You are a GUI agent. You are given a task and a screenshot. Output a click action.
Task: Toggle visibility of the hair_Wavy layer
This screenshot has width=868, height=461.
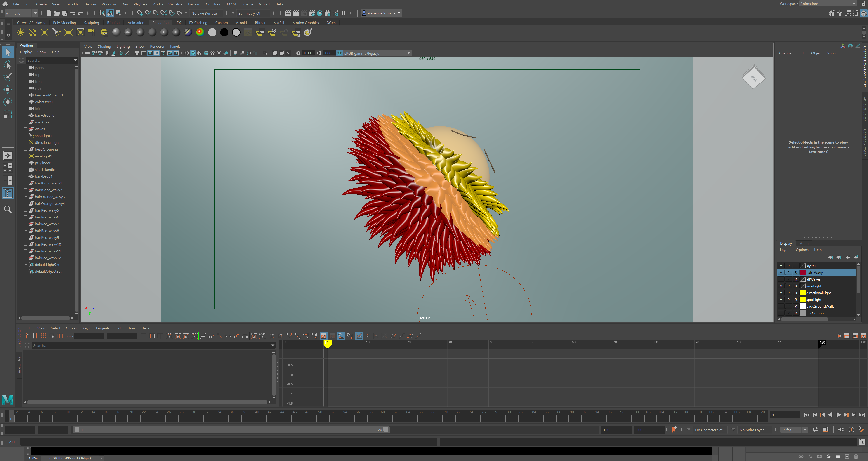pyautogui.click(x=781, y=273)
